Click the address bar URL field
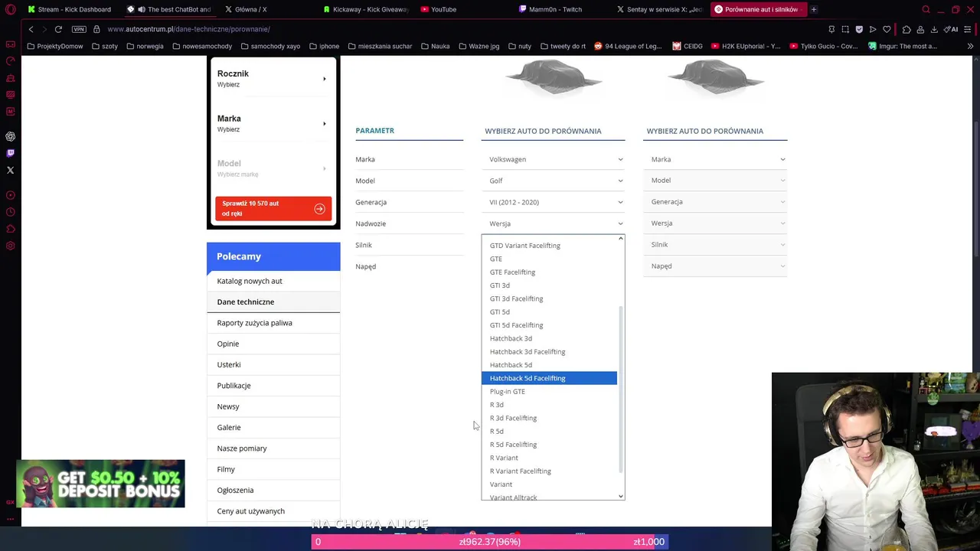Screen dimensions: 980x551 459,29
